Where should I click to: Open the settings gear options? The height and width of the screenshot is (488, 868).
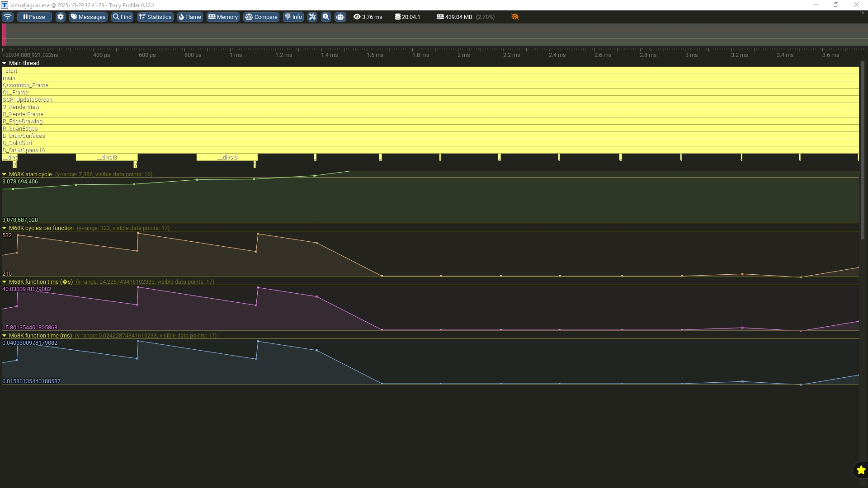tap(61, 17)
